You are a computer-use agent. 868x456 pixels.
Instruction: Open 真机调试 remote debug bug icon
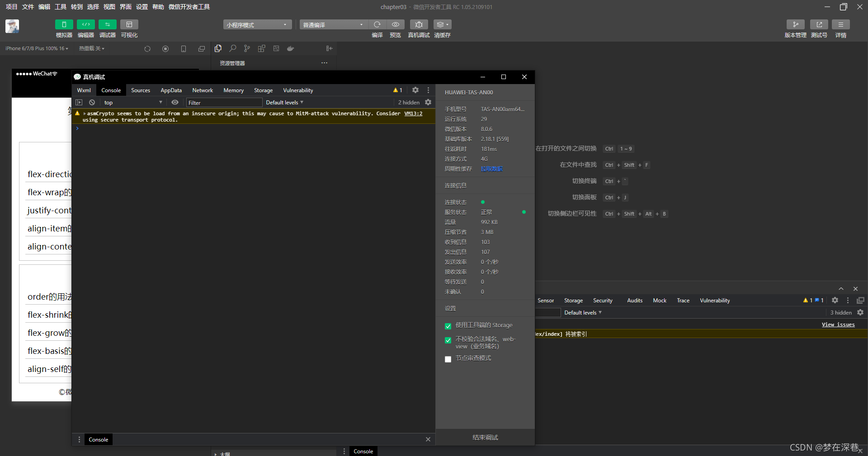click(x=419, y=24)
